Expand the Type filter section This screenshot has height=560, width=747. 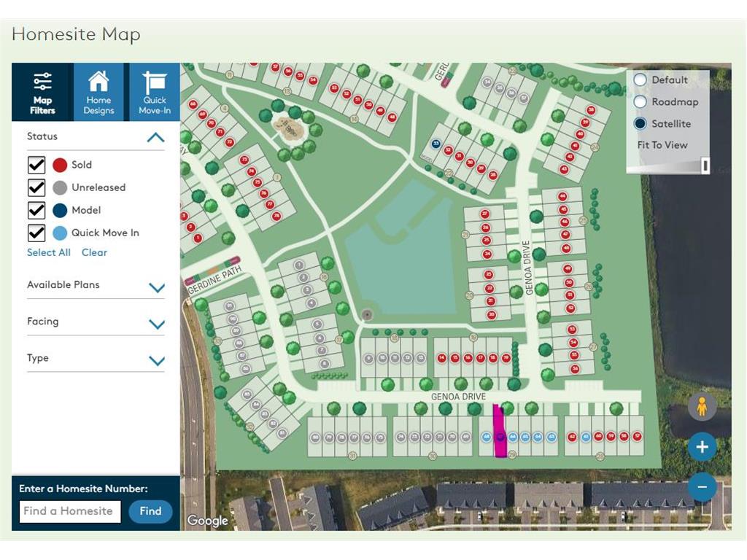[157, 361]
